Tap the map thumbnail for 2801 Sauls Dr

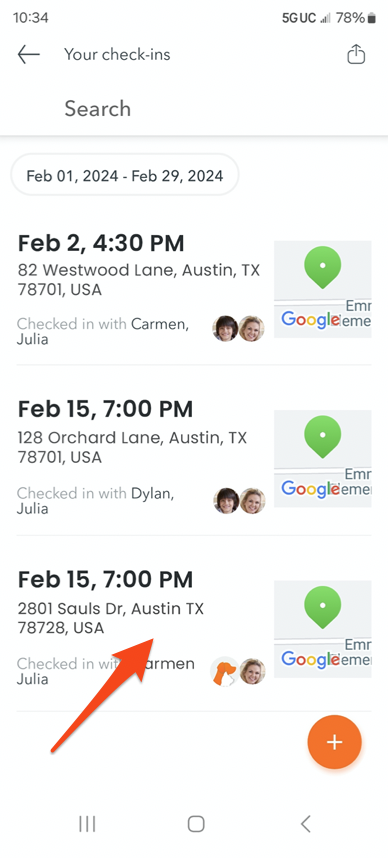pyautogui.click(x=322, y=629)
